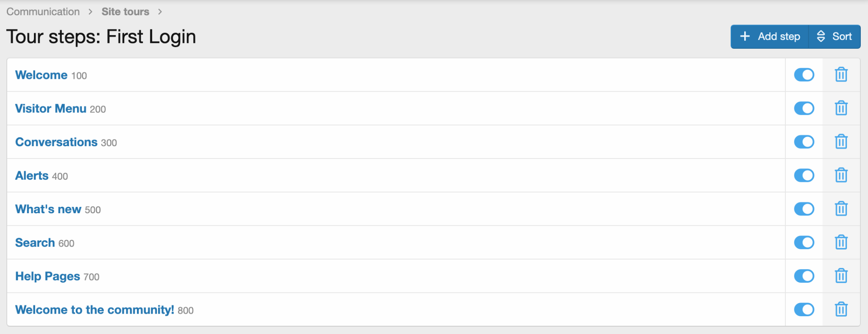Screen dimensions: 868x334
Task: Open the Alerts step for editing
Action: pyautogui.click(x=32, y=175)
